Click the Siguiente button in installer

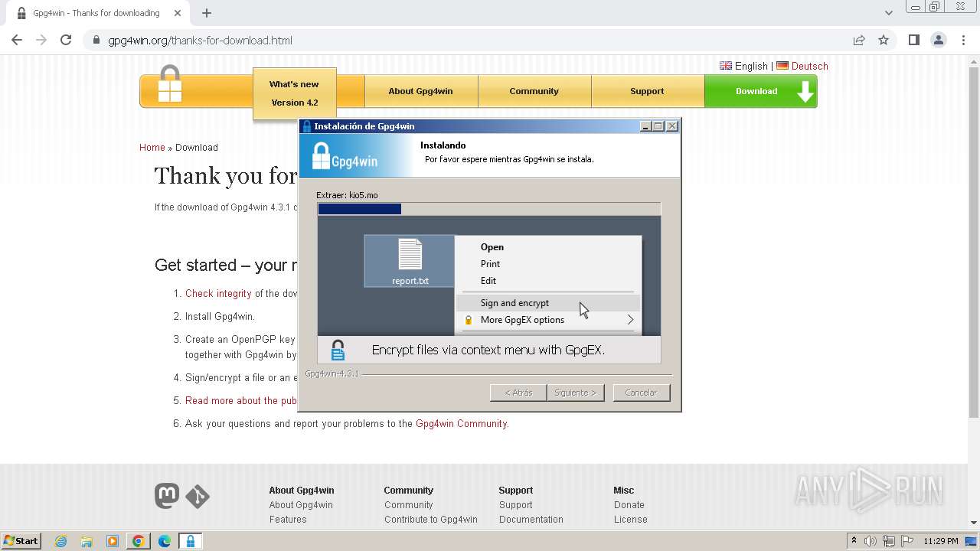tap(576, 393)
